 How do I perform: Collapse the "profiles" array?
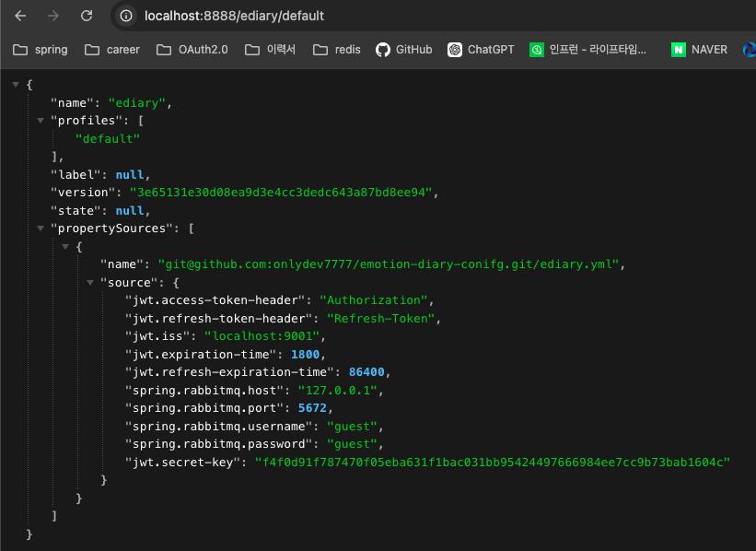[x=41, y=120]
